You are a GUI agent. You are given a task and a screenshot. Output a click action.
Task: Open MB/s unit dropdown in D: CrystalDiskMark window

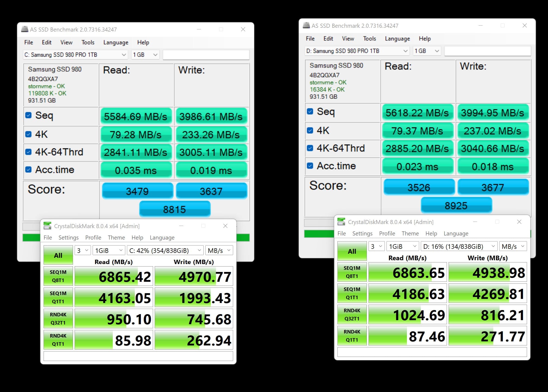[x=513, y=246]
